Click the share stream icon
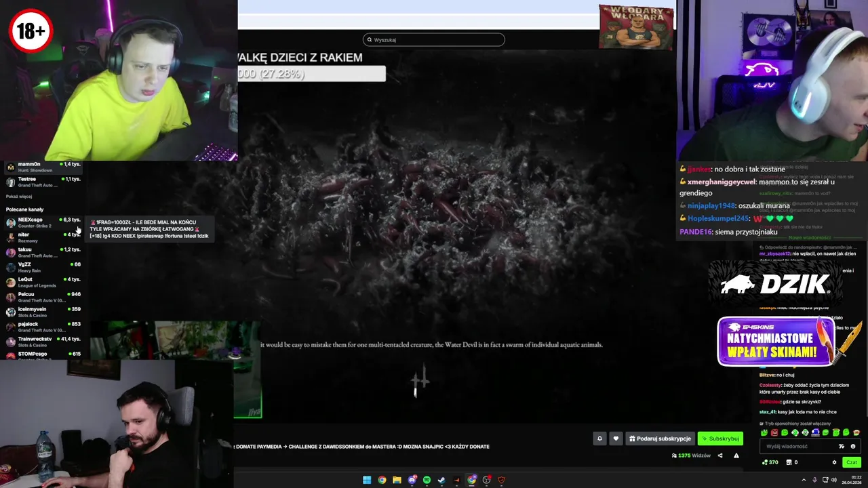The width and height of the screenshot is (868, 488). (720, 455)
